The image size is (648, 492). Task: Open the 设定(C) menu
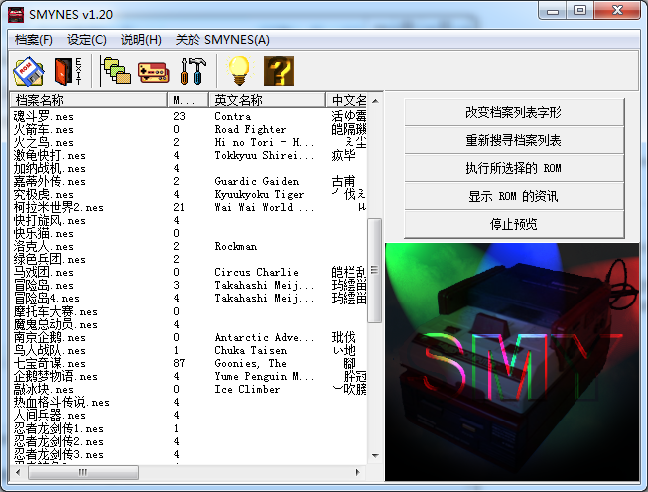click(87, 40)
